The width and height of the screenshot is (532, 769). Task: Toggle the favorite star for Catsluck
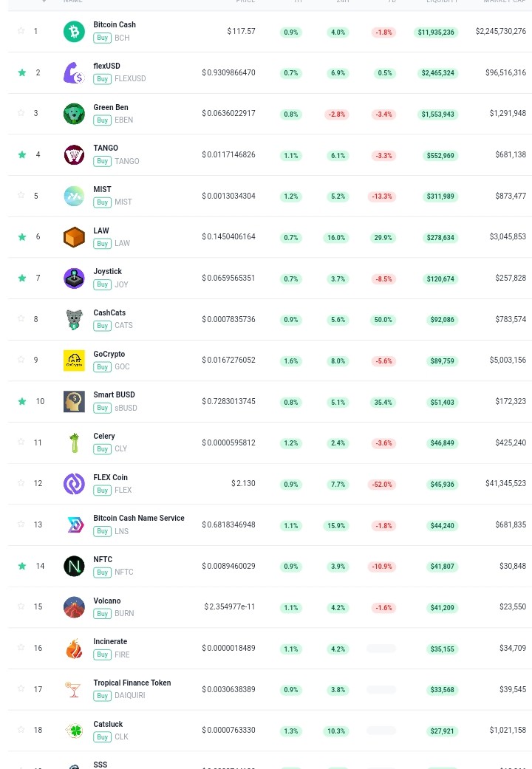pos(21,730)
